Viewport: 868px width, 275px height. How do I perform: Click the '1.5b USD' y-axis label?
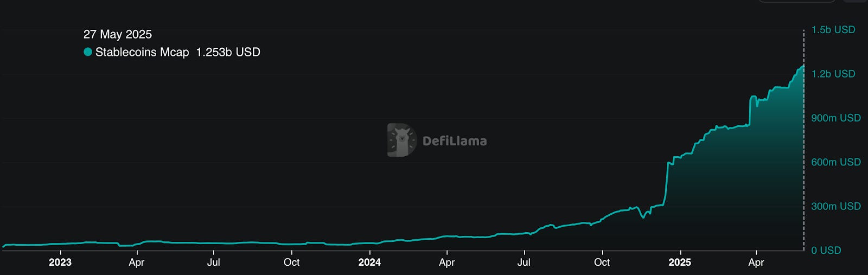click(x=833, y=30)
